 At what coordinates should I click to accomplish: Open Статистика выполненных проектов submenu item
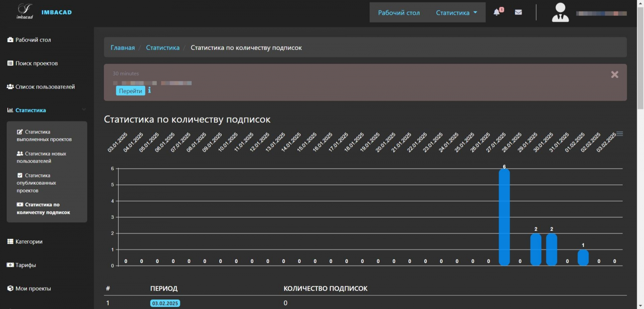click(44, 136)
